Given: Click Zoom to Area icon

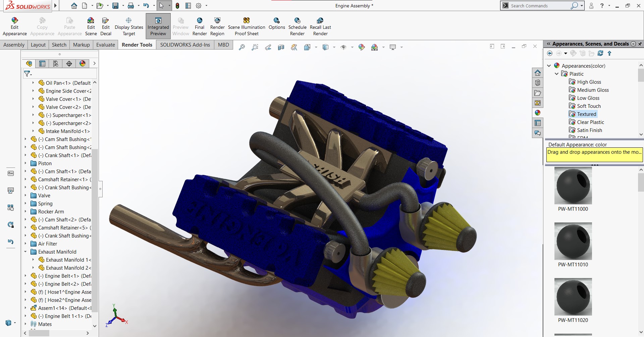Looking at the screenshot, I should coord(255,47).
